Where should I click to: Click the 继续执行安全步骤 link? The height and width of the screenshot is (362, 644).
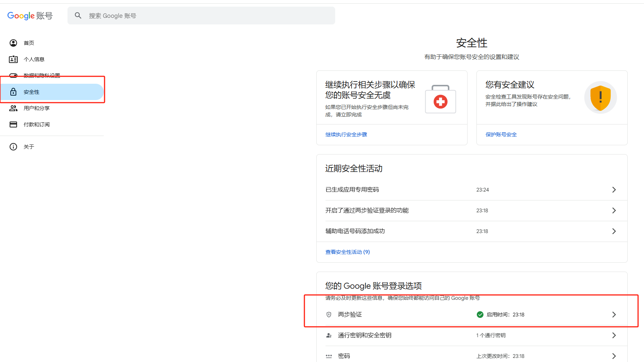click(346, 134)
